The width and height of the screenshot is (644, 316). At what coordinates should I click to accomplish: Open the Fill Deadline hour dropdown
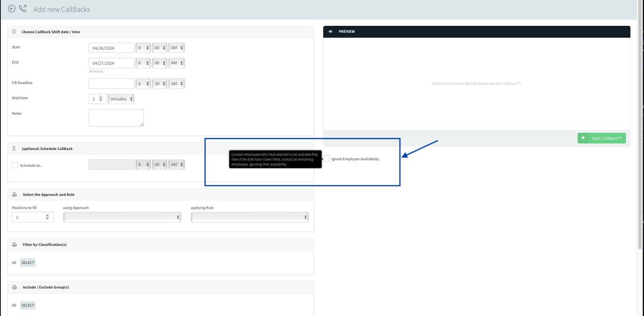[143, 84]
